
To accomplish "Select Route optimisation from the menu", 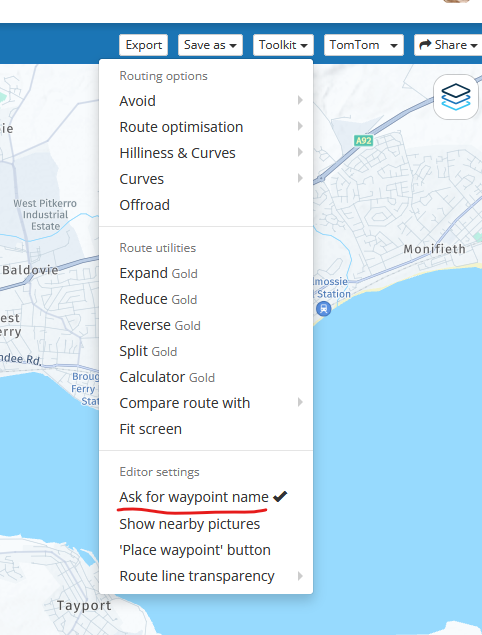I will pos(206,127).
